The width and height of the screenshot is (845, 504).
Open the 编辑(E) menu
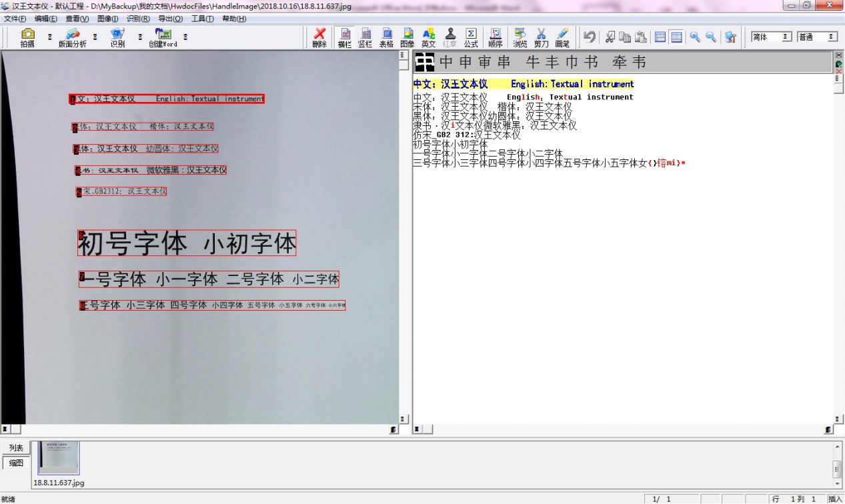46,19
